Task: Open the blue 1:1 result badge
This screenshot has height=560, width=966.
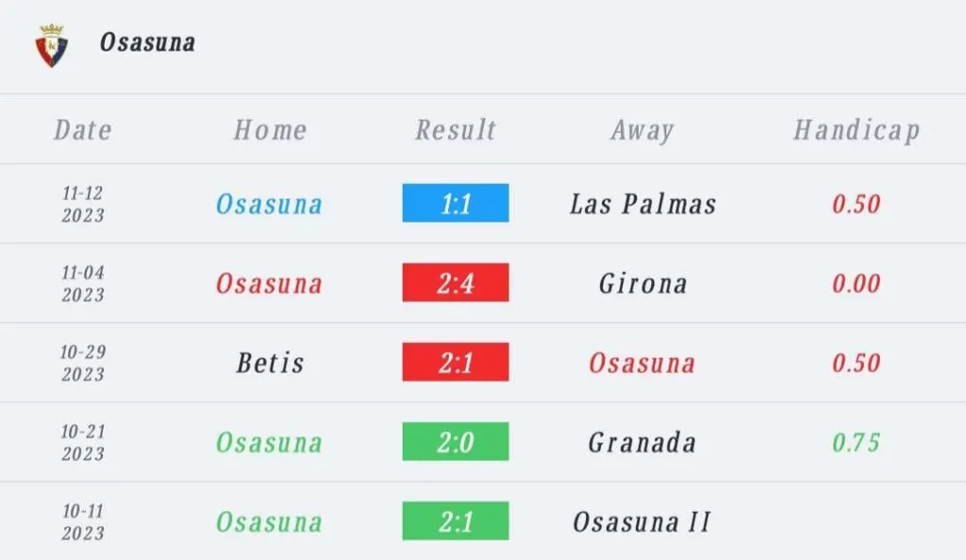Action: (x=456, y=203)
